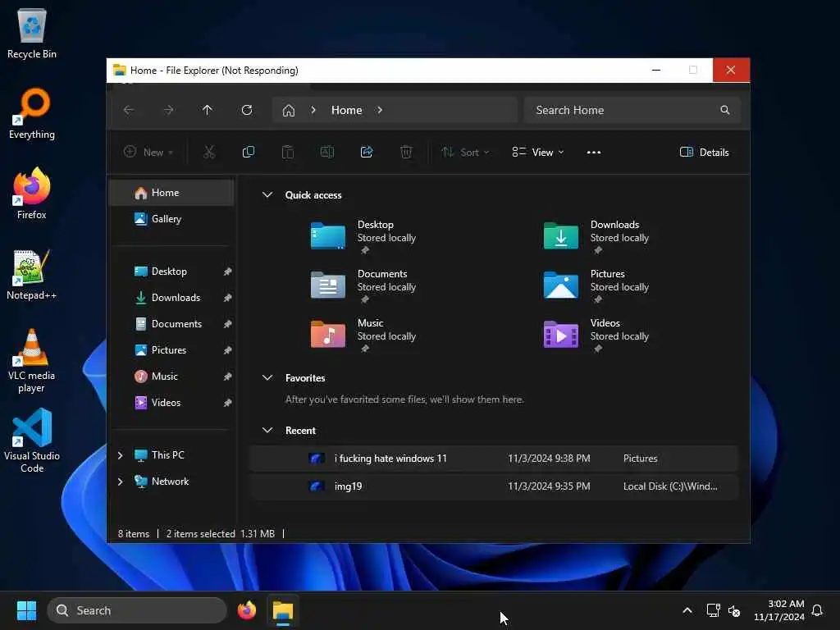The height and width of the screenshot is (630, 840).
Task: Select recent file img19
Action: (x=493, y=486)
